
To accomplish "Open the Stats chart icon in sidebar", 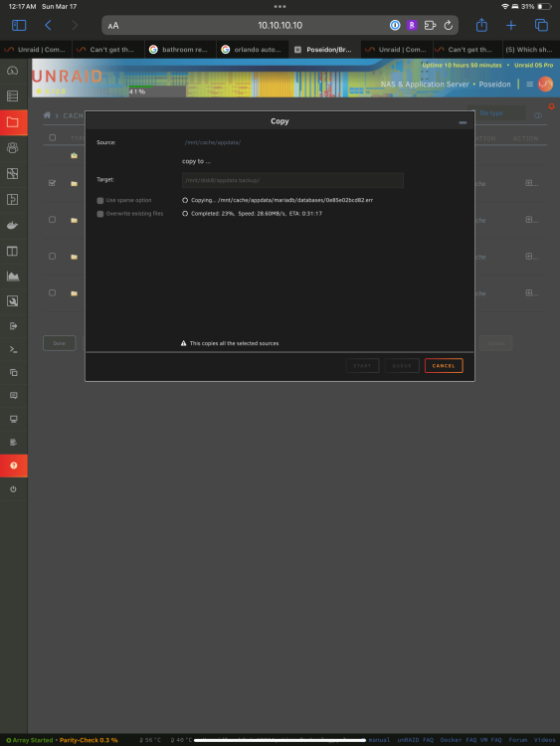I will pos(13,276).
